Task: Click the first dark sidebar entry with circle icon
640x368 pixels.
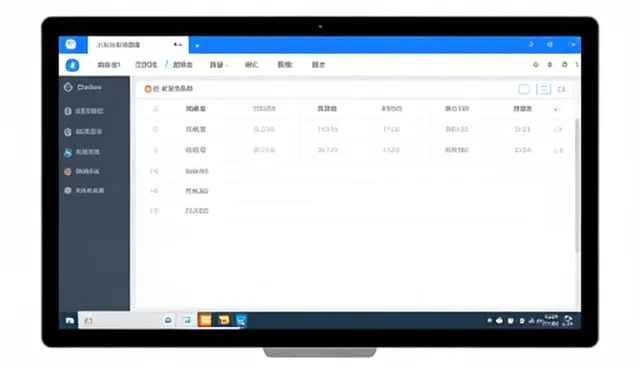Action: click(x=83, y=87)
